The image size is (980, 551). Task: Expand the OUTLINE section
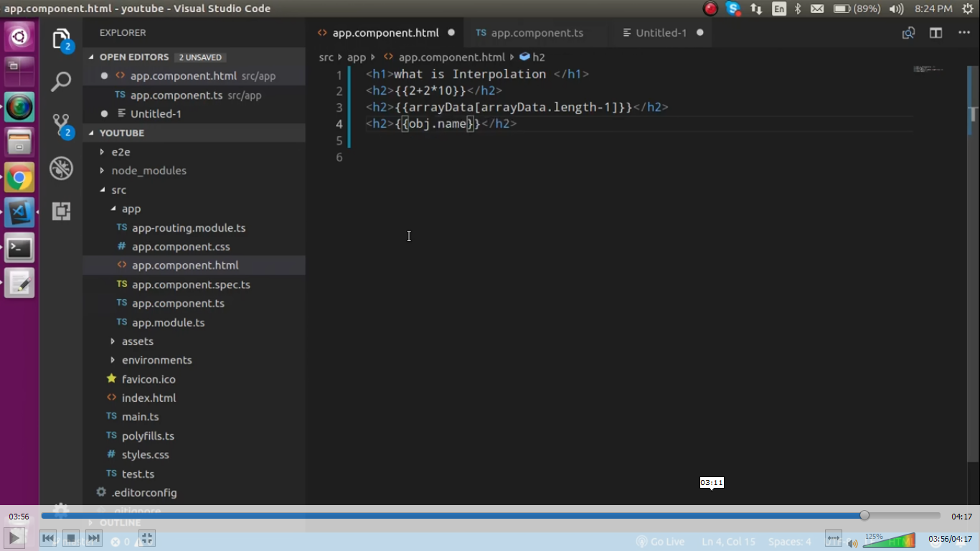point(194,523)
